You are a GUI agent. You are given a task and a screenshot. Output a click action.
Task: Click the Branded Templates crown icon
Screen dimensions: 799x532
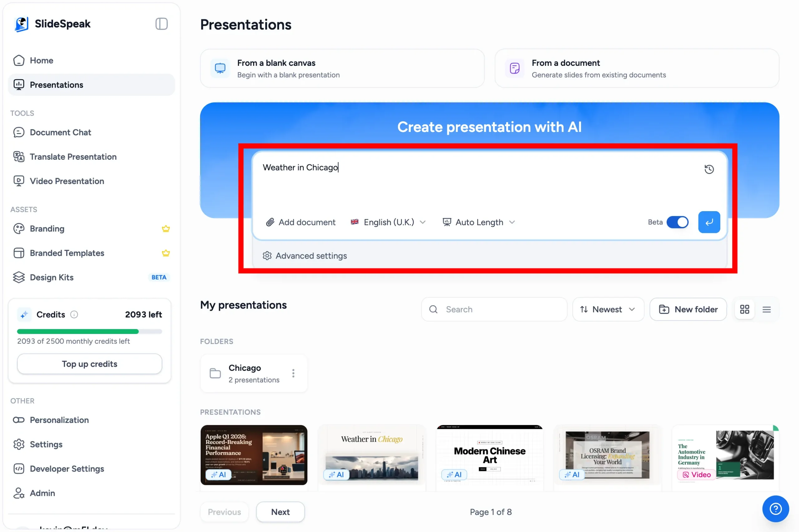click(x=166, y=253)
